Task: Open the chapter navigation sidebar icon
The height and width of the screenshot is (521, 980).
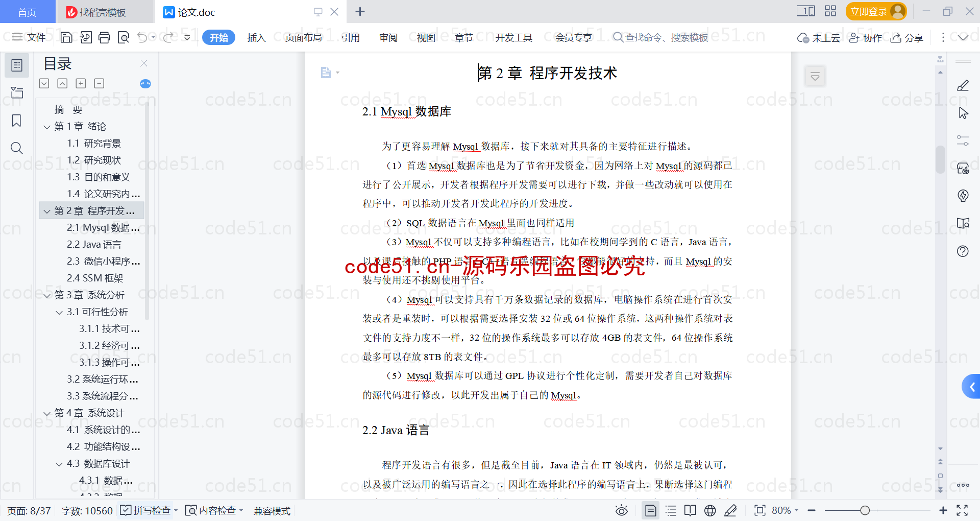Action: [x=17, y=93]
